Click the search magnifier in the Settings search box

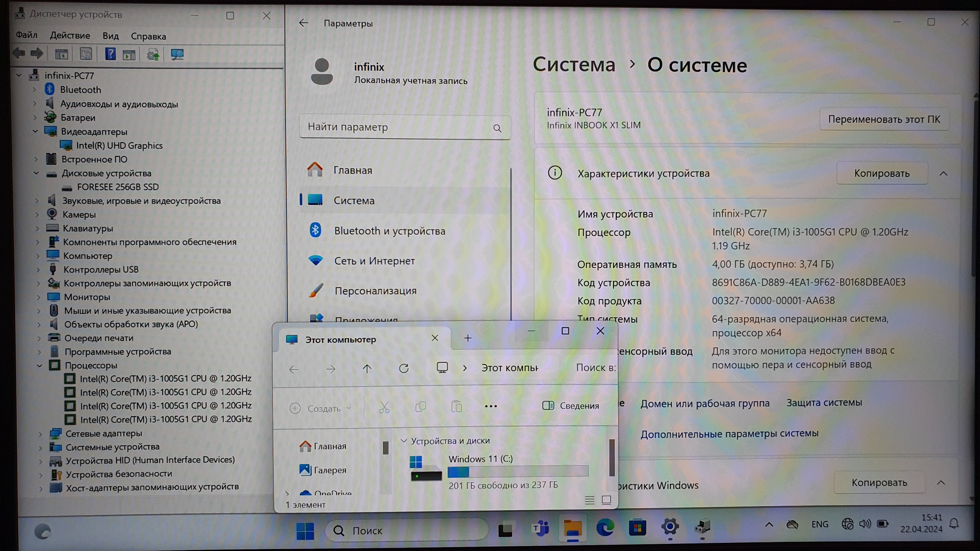pyautogui.click(x=497, y=128)
